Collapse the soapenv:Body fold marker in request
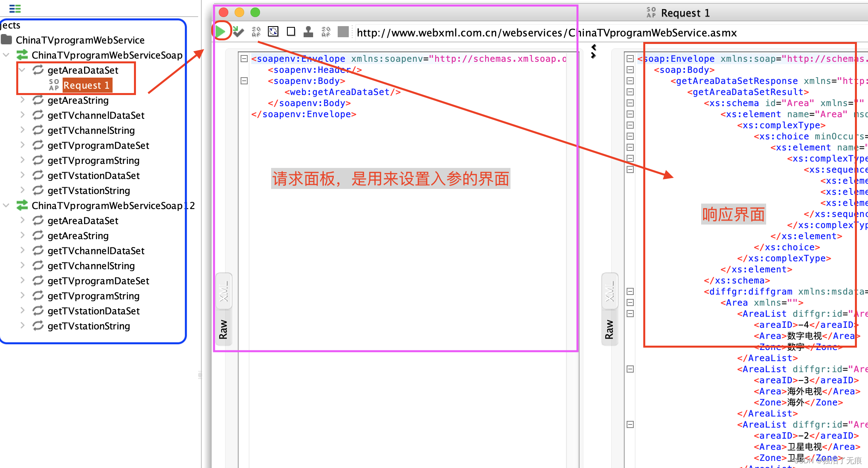868x468 pixels. pos(244,81)
